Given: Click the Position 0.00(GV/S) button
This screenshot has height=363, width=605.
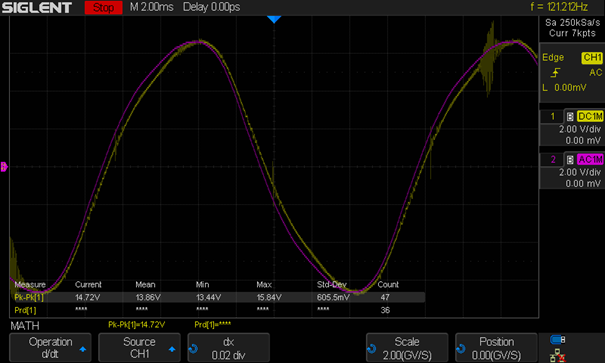Looking at the screenshot, I should [496, 348].
